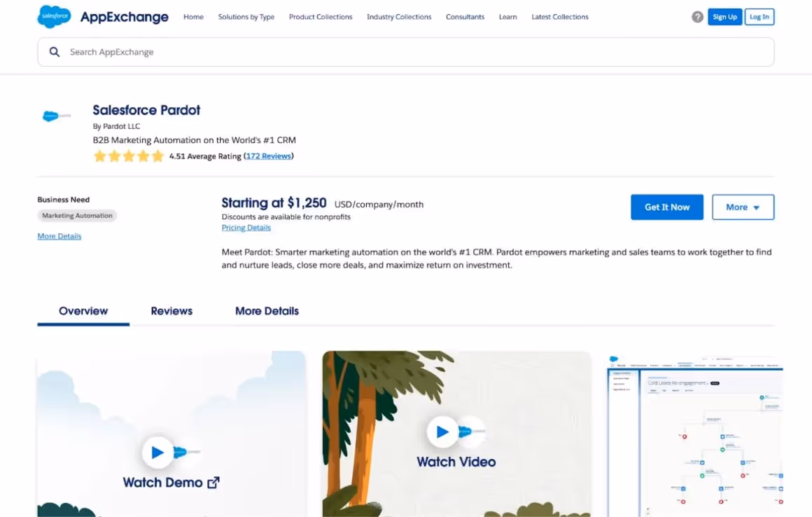Switch to the Reviews tab

coord(171,311)
